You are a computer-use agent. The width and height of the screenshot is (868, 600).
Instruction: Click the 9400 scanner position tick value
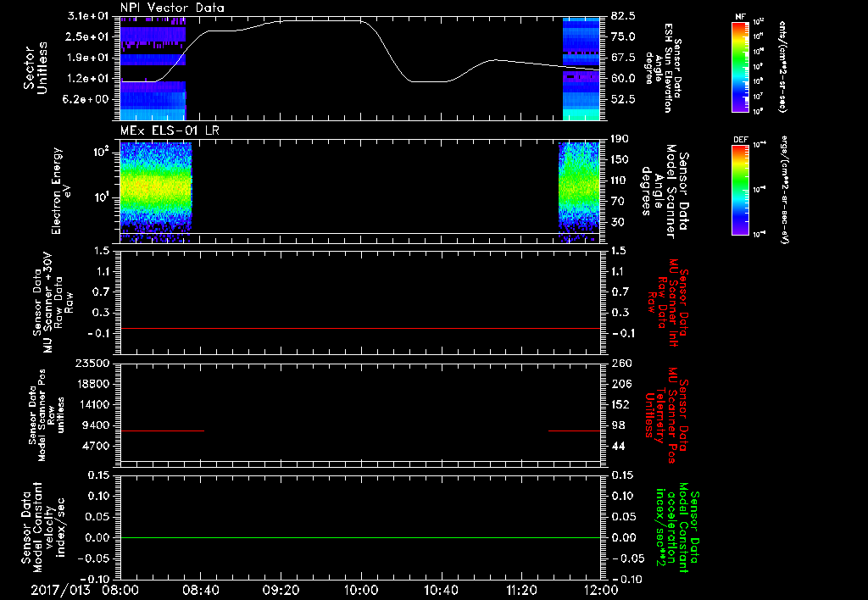coord(96,425)
